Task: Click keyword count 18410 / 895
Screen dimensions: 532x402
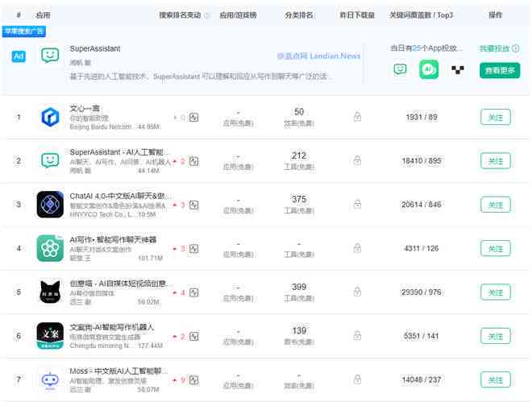Action: tap(422, 160)
